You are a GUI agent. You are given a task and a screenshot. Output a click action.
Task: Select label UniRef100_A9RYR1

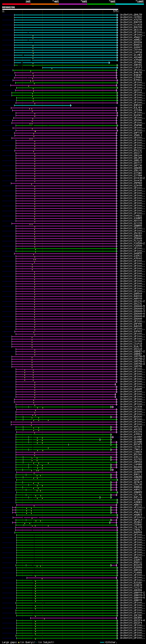point(131,65)
